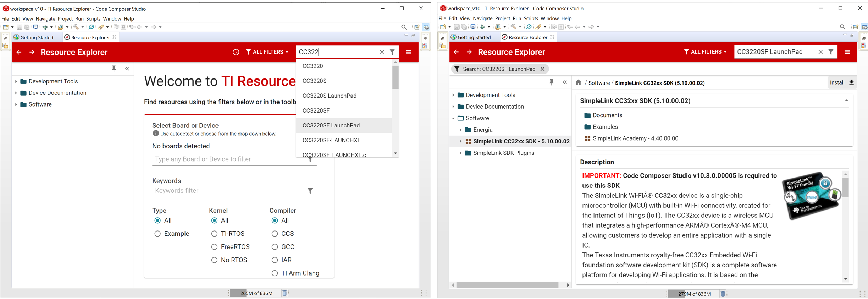Choose CC3220SF-LAUNCHXL suggestion
The width and height of the screenshot is (868, 299).
pyautogui.click(x=344, y=140)
